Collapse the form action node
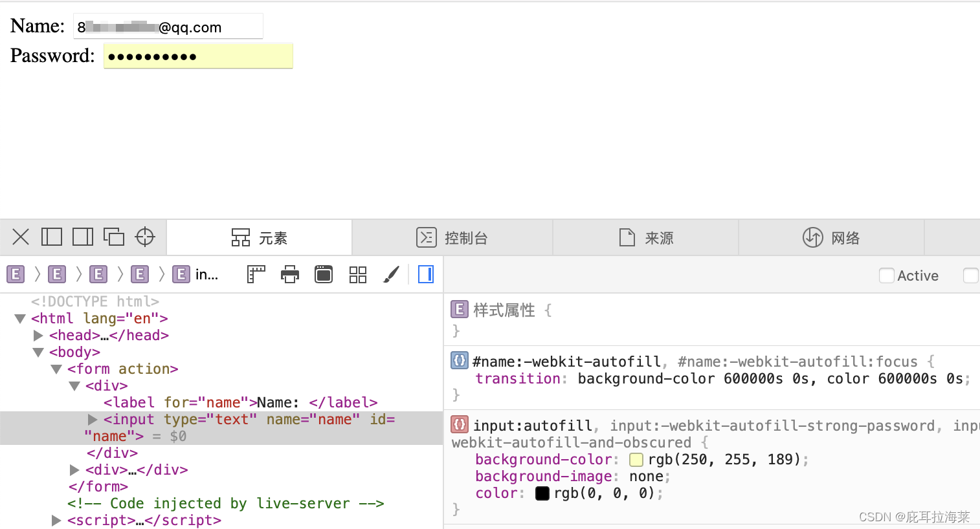Viewport: 980px width, 529px height. (56, 369)
